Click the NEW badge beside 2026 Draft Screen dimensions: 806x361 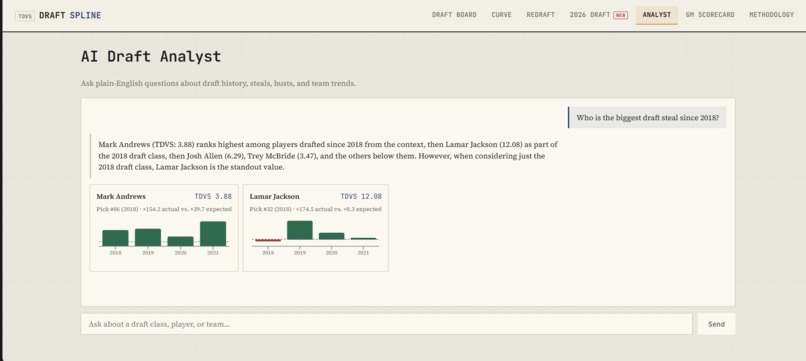coord(620,15)
